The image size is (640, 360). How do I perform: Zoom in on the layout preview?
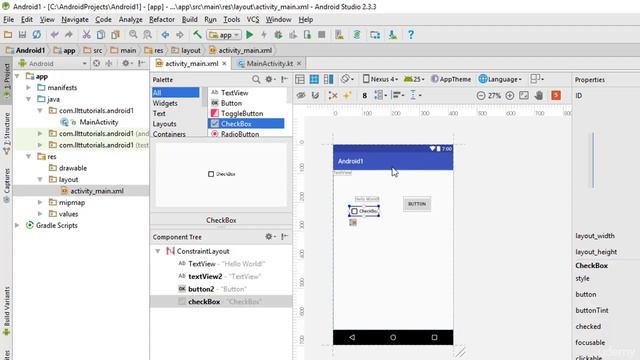click(x=509, y=96)
